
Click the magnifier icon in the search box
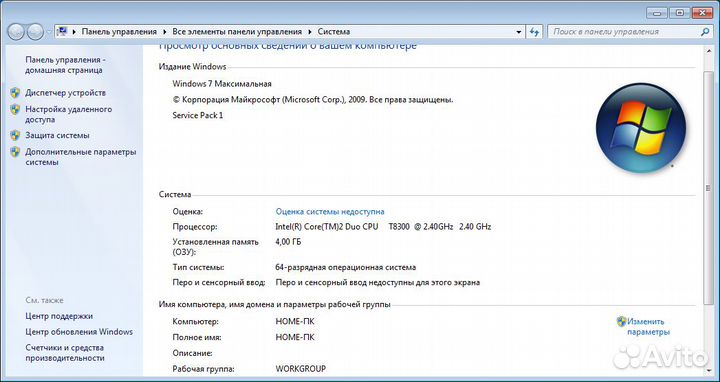pyautogui.click(x=705, y=32)
